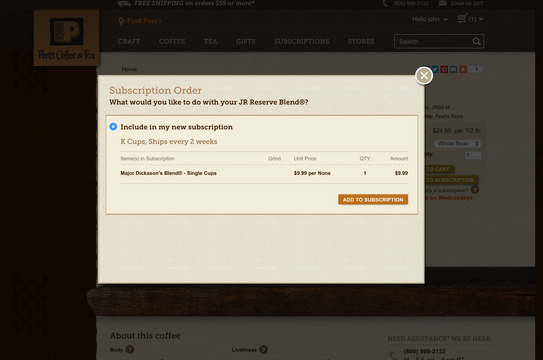Click the orange Add to Subscription button
543x360 pixels.
click(373, 199)
